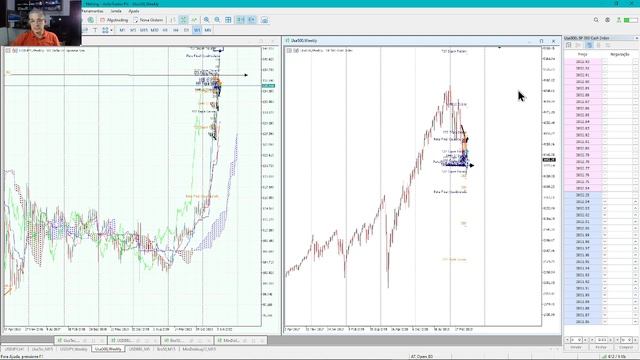Switch chart to line chart type
640x360 pixels.
[194, 20]
